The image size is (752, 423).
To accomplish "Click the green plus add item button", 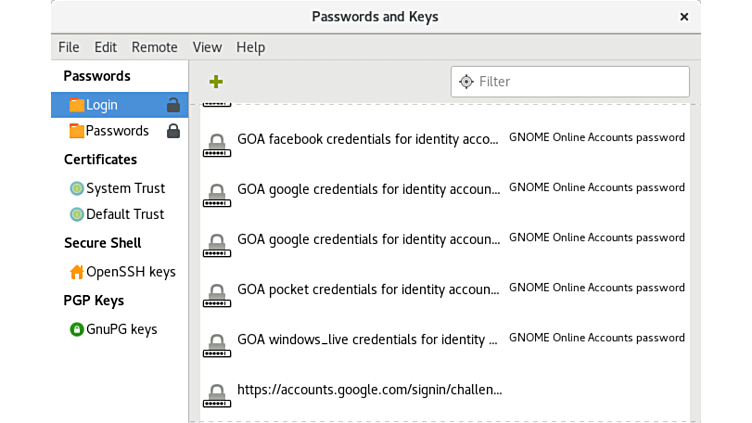I will click(x=215, y=82).
